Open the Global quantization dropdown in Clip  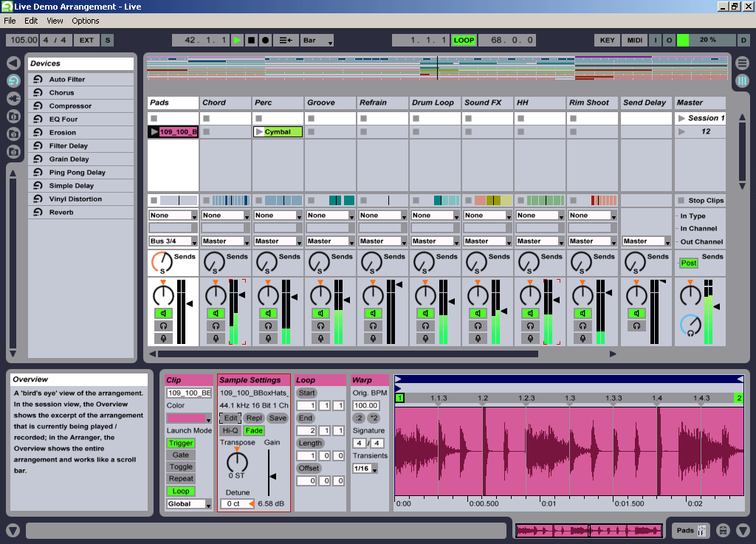click(189, 504)
